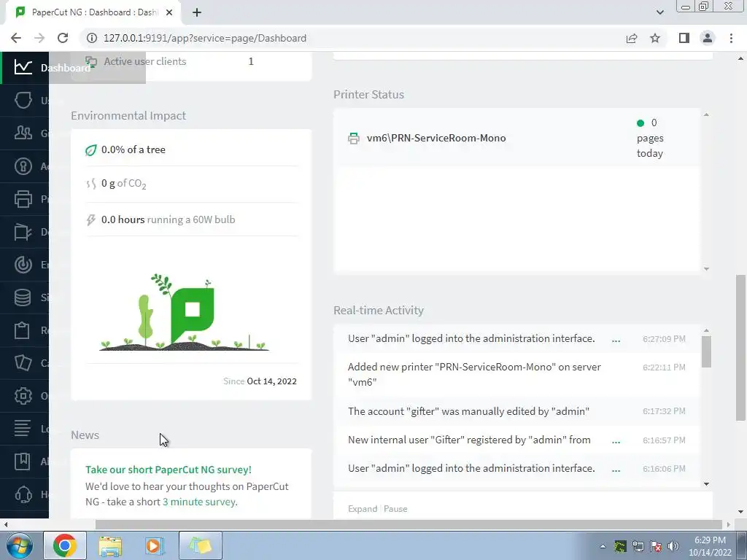Open the browser side panel icon

pyautogui.click(x=684, y=38)
